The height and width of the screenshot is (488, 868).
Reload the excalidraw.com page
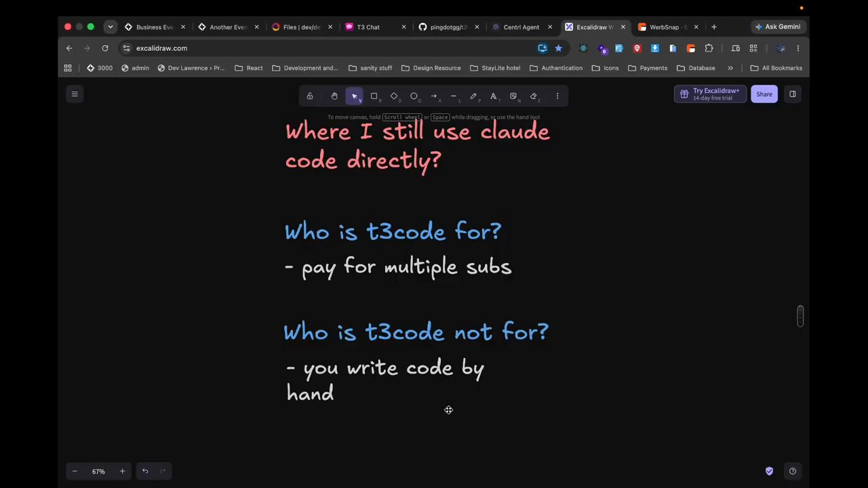click(105, 48)
